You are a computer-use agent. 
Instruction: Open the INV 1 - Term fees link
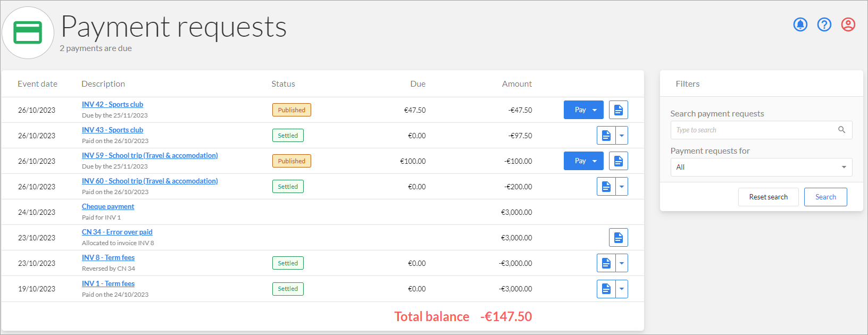(x=108, y=283)
